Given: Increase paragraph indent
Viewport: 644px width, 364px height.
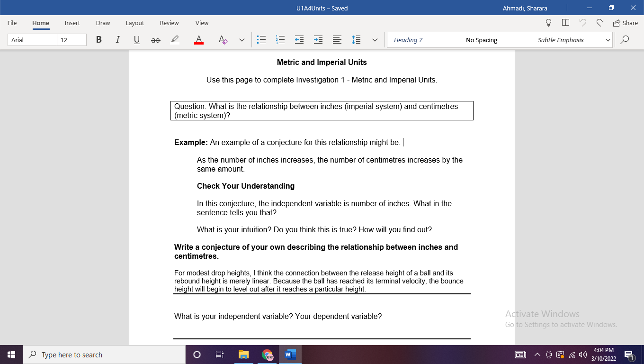Looking at the screenshot, I should pyautogui.click(x=318, y=40).
